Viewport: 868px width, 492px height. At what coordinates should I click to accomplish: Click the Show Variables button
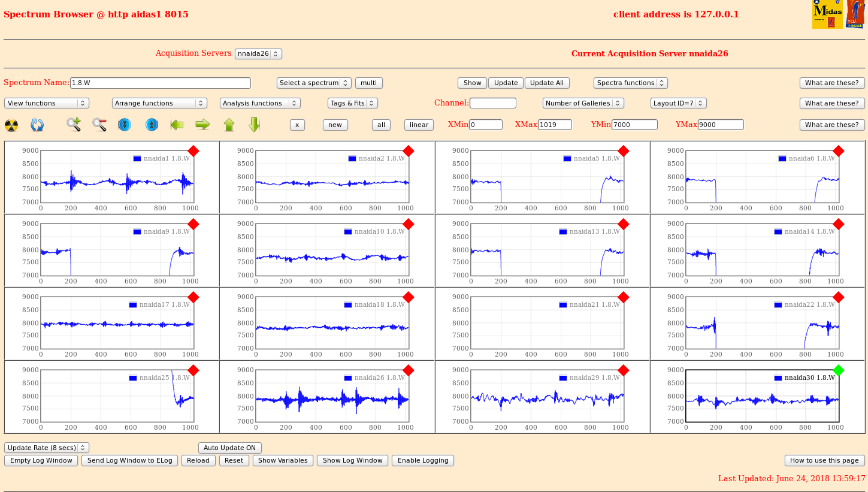click(283, 460)
